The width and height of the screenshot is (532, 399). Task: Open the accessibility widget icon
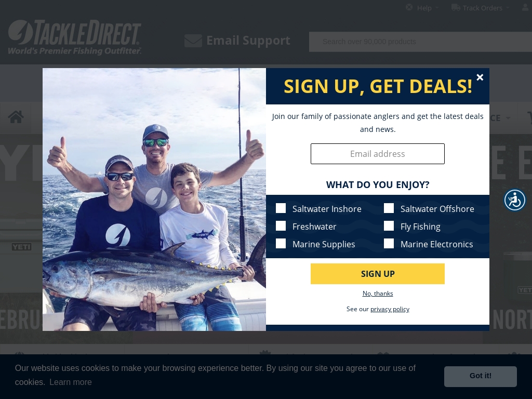pyautogui.click(x=515, y=200)
